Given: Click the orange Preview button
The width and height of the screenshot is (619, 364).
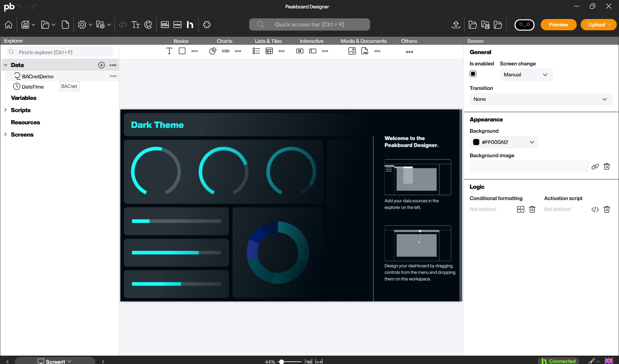Looking at the screenshot, I should 558,25.
